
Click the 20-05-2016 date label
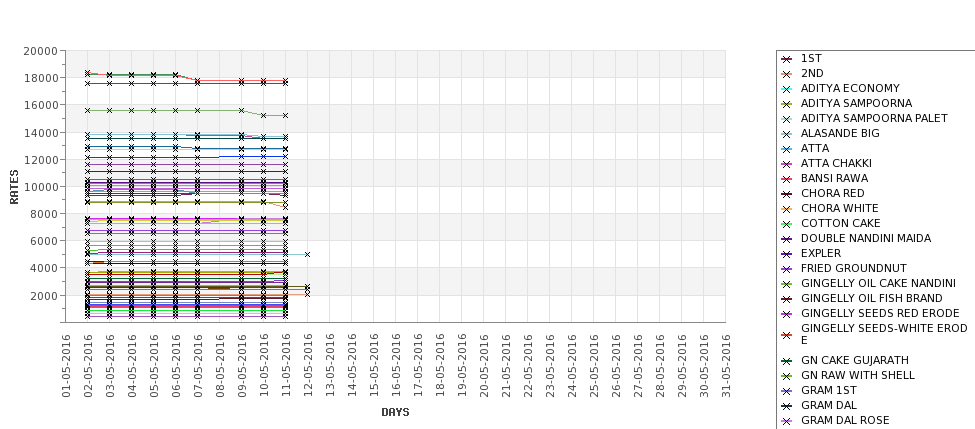tap(484, 366)
